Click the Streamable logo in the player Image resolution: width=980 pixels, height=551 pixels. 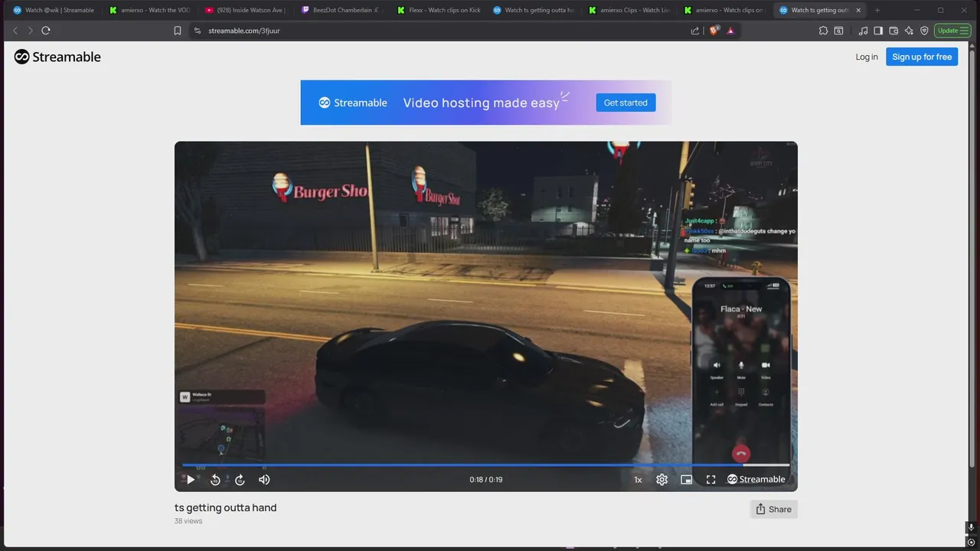[x=756, y=480]
